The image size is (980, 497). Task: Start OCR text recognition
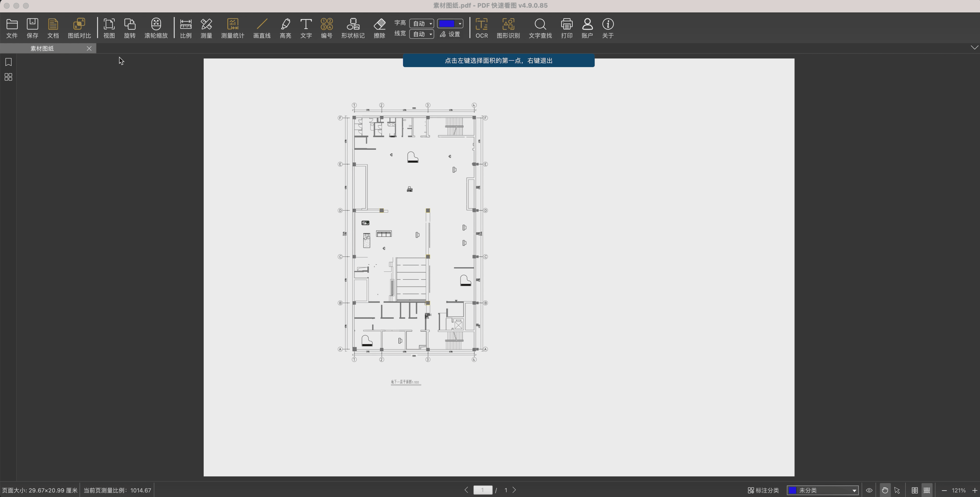tap(481, 28)
